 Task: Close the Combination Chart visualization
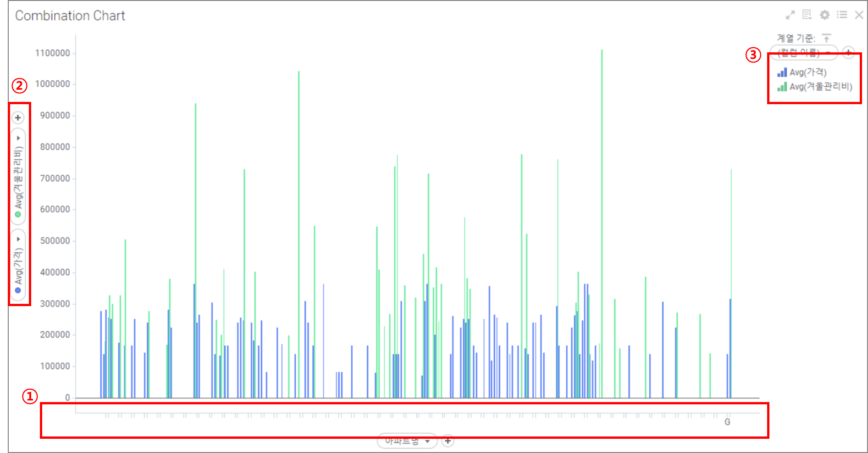(x=859, y=15)
